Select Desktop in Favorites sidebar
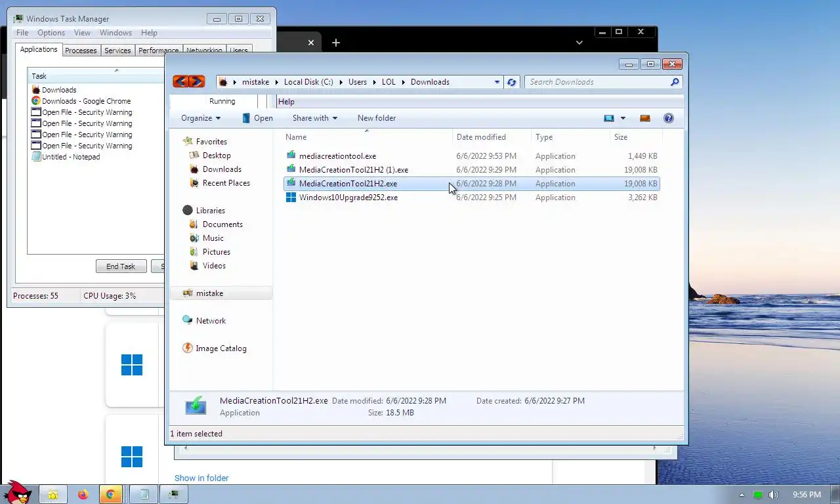 click(217, 156)
